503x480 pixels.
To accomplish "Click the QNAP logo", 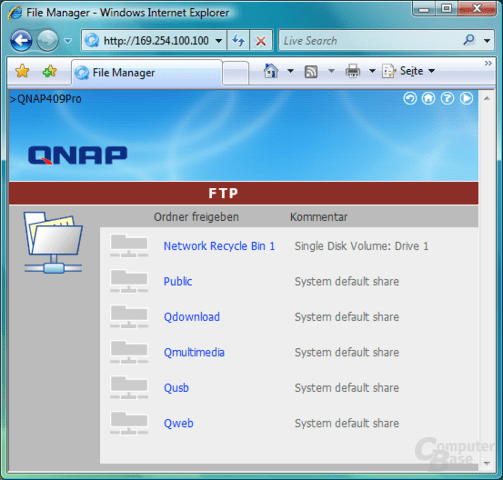I will pos(78,155).
